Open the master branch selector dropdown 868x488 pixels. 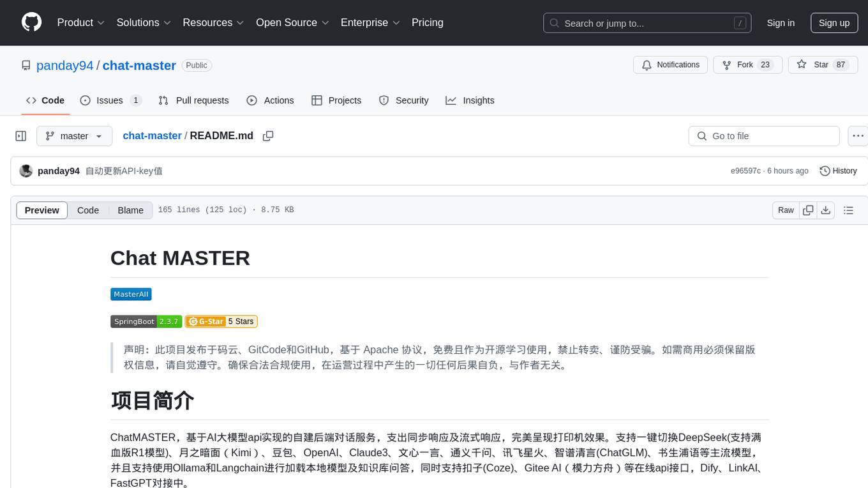74,136
